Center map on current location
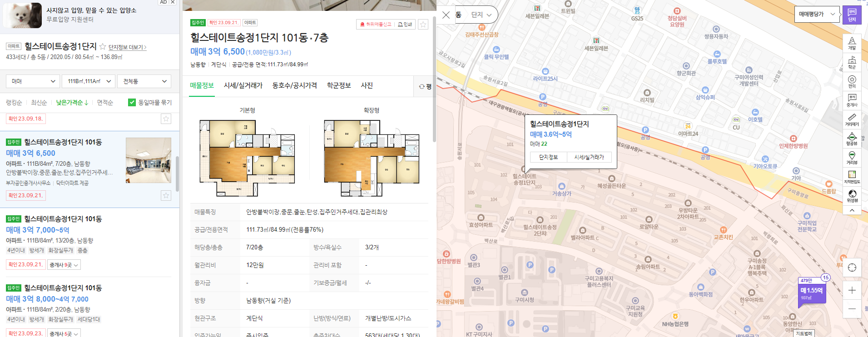This screenshot has height=337, width=868. point(852,268)
